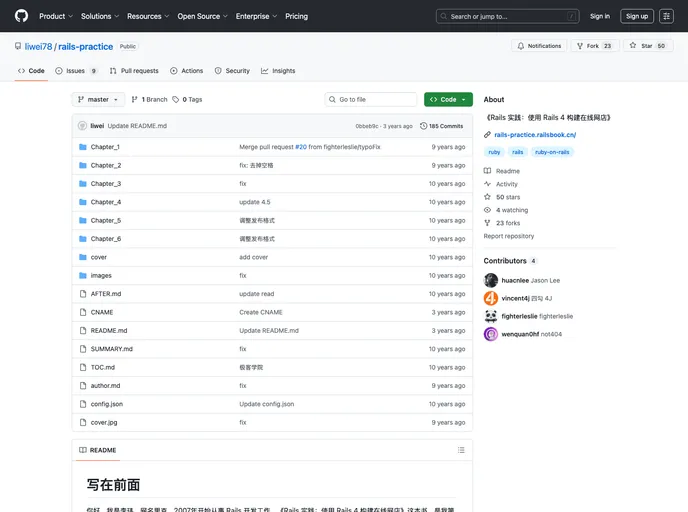
Task: Expand the Resources menu
Action: [x=148, y=16]
